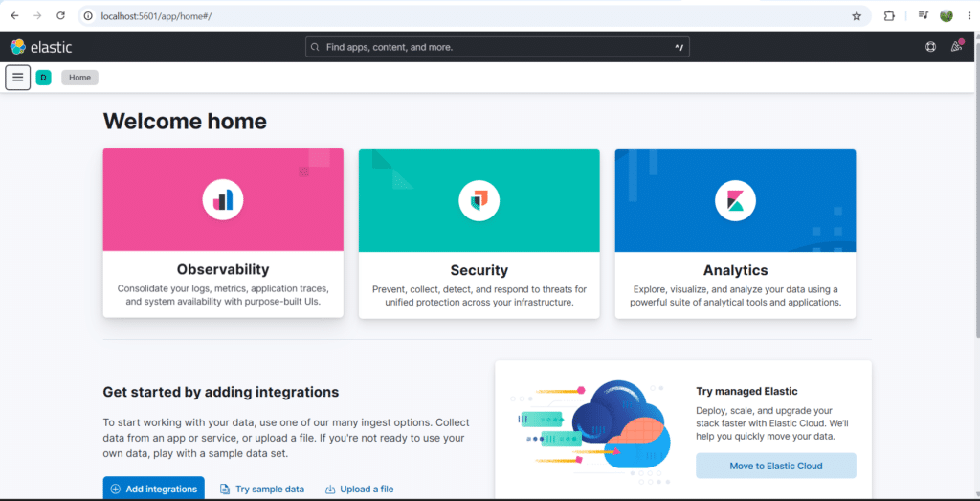Viewport: 980px width, 501px height.
Task: Focus the Find apps, content, and more search field
Action: coord(498,47)
